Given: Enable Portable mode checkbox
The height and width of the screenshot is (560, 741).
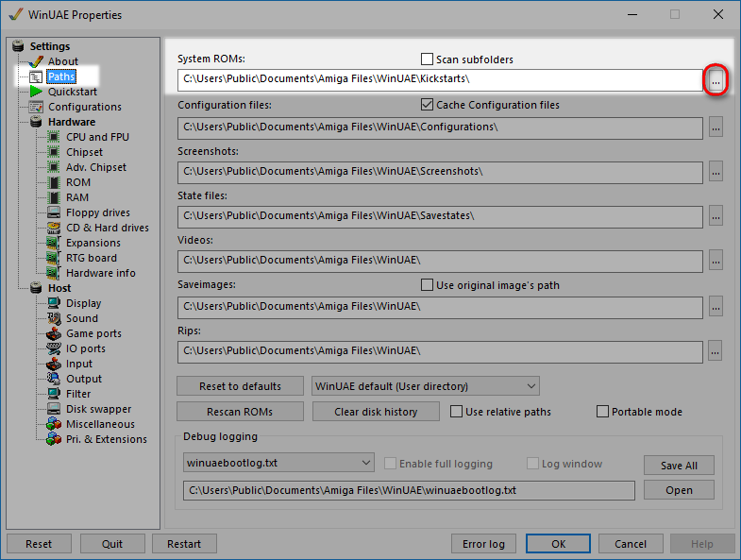Looking at the screenshot, I should pos(603,412).
